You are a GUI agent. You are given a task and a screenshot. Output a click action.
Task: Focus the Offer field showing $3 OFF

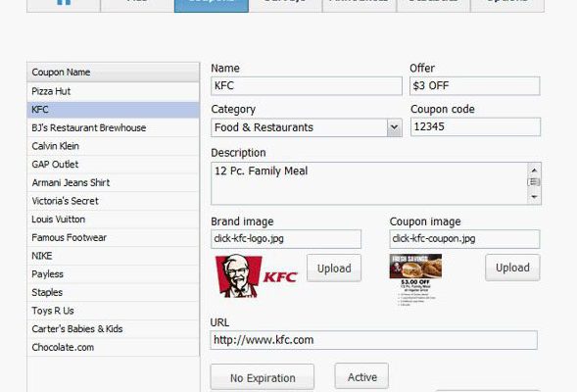pos(475,86)
